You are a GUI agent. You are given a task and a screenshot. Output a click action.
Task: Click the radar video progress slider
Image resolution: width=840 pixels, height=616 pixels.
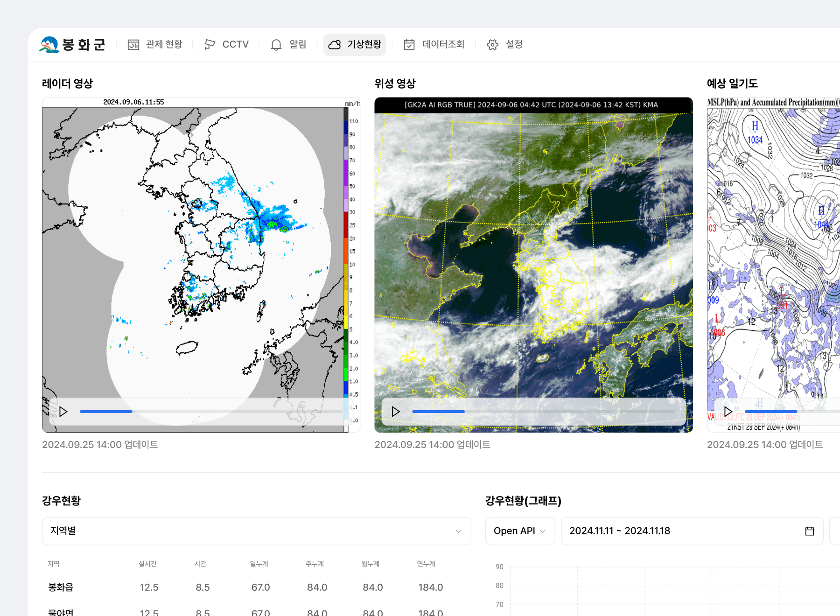[210, 412]
